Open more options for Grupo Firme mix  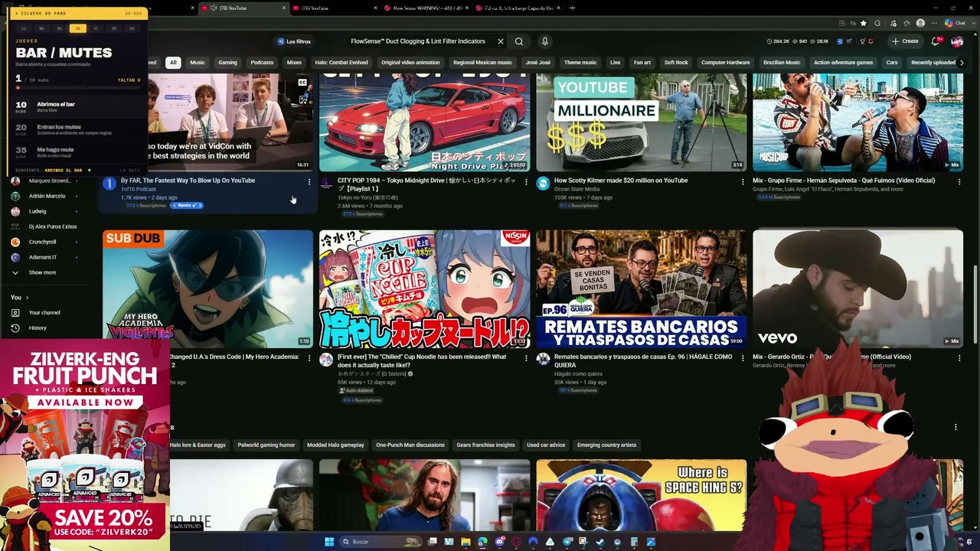tap(958, 181)
